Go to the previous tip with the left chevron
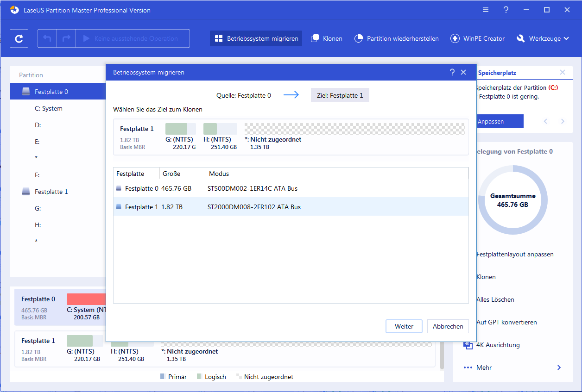Screen dimensions: 582x392 pyautogui.click(x=546, y=121)
